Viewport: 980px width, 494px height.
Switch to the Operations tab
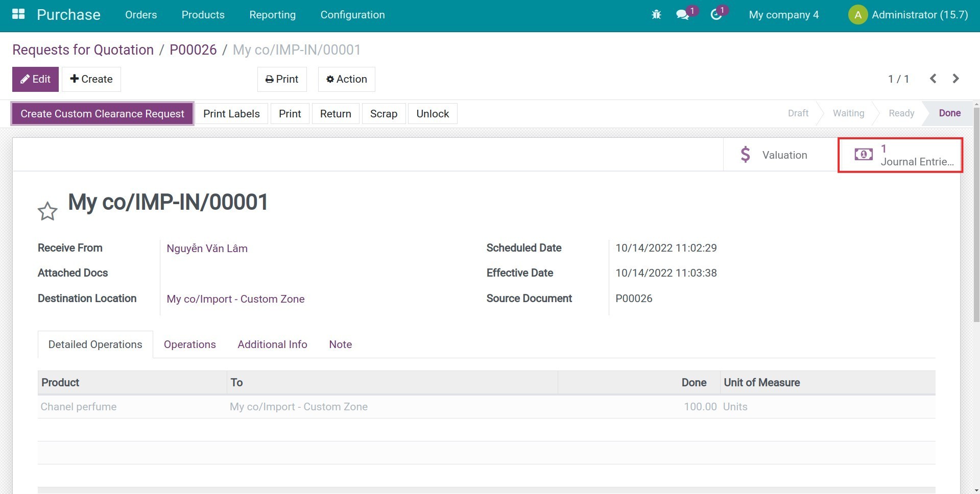189,344
